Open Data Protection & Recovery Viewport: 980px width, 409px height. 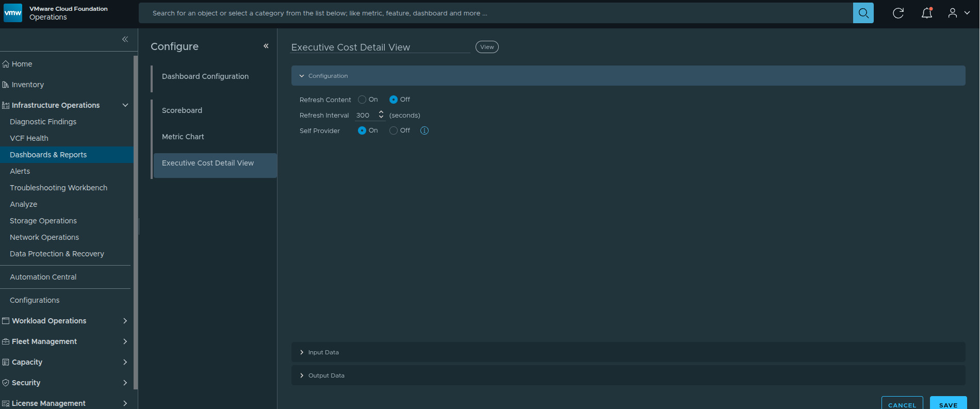click(57, 254)
